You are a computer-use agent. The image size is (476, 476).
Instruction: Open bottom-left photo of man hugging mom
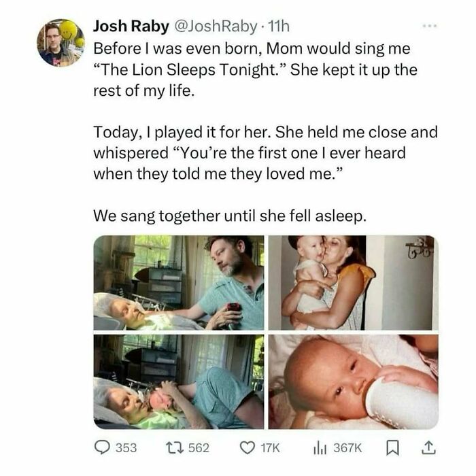(x=179, y=381)
